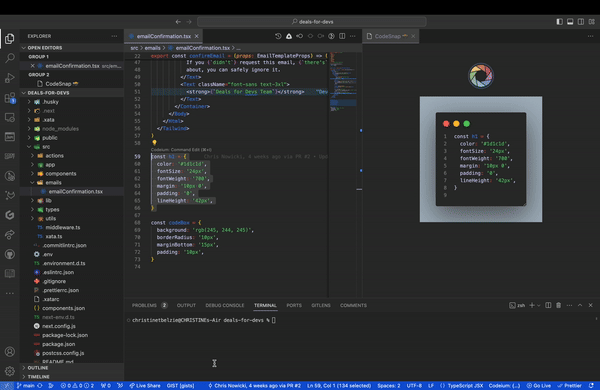Open the Manage gear icon
Screen dimensions: 600x390
click(x=10, y=371)
